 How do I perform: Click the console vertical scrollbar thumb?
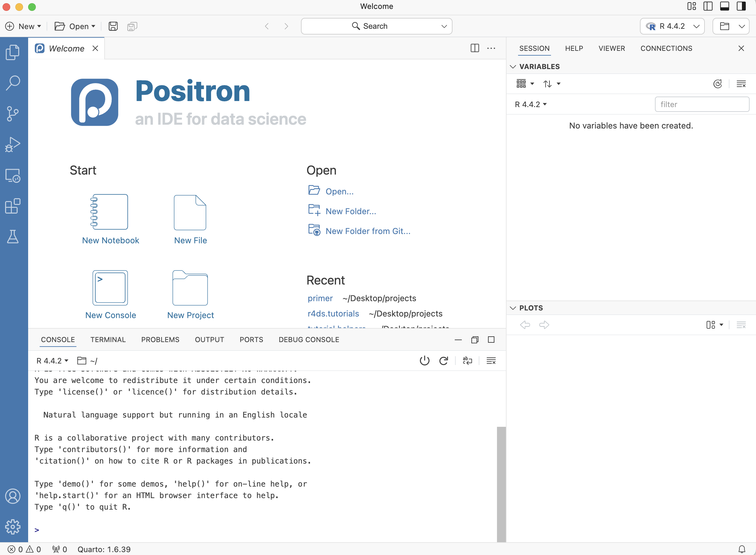pos(501,484)
